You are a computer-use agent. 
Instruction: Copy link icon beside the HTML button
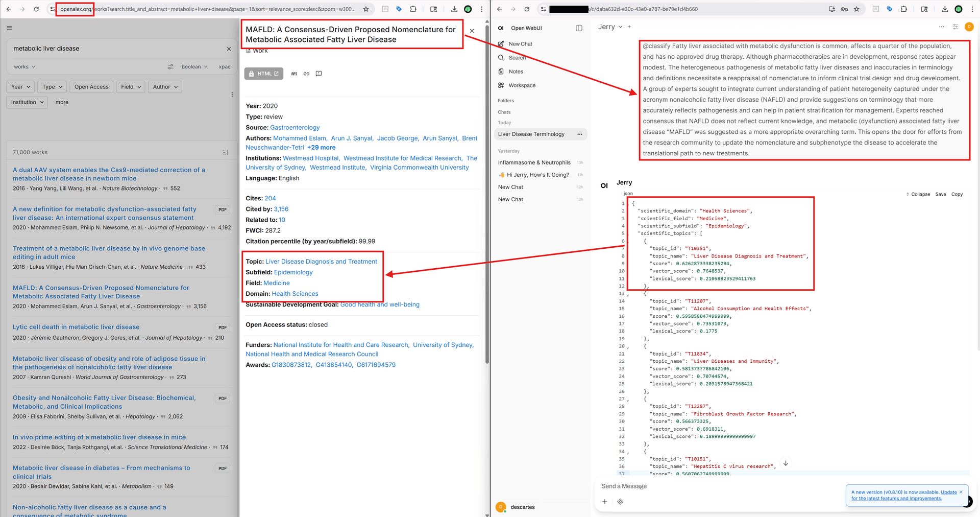coord(306,74)
